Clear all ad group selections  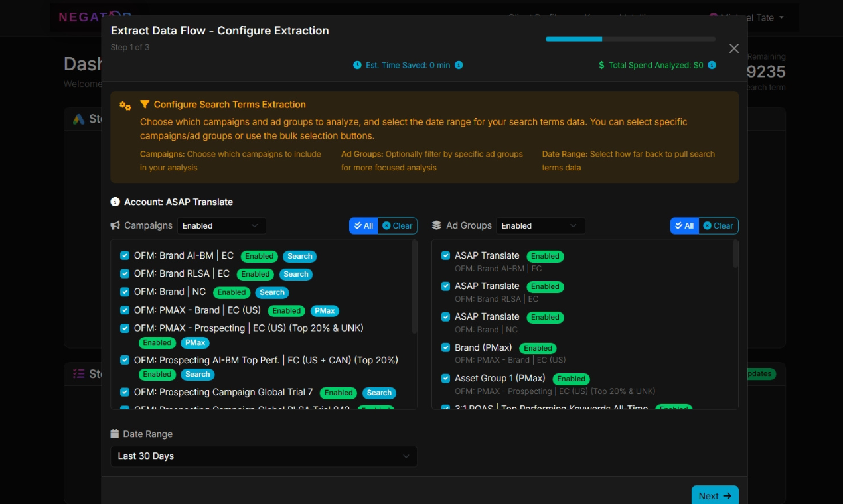pyautogui.click(x=718, y=226)
